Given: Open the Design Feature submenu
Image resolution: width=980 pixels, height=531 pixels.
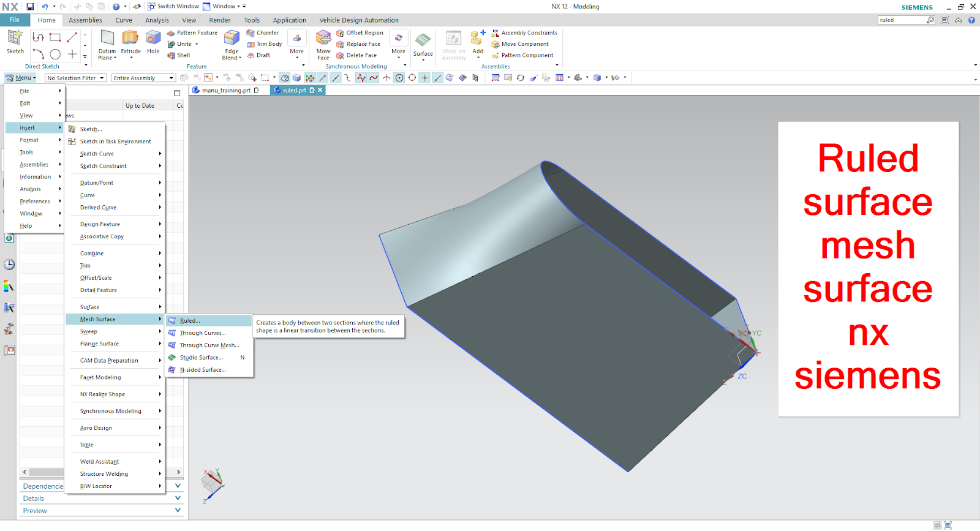Looking at the screenshot, I should point(115,224).
